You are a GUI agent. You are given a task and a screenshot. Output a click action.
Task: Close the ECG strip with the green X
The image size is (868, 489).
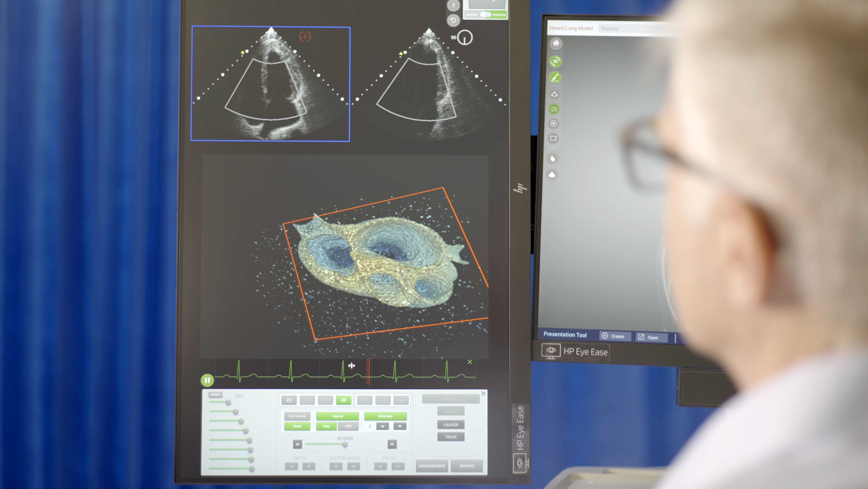(x=470, y=362)
